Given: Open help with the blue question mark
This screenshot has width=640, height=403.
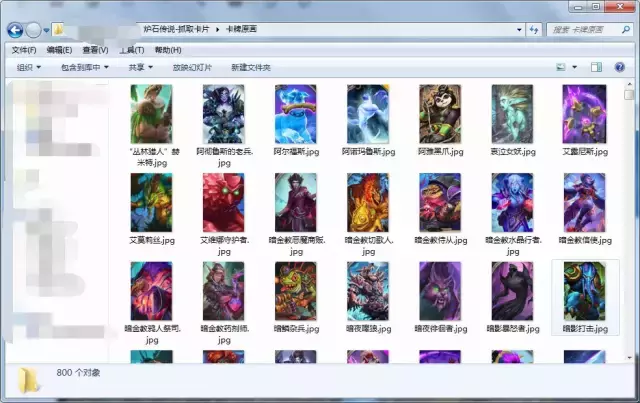Looking at the screenshot, I should (619, 67).
